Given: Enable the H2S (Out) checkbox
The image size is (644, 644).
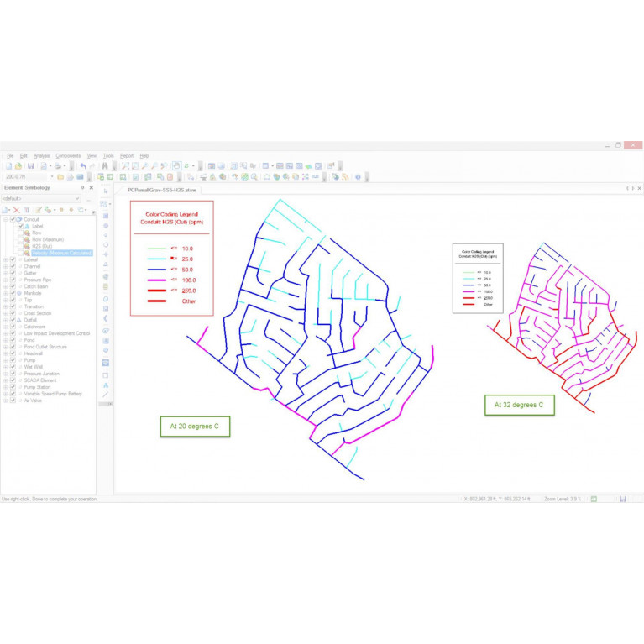Looking at the screenshot, I should click(21, 246).
